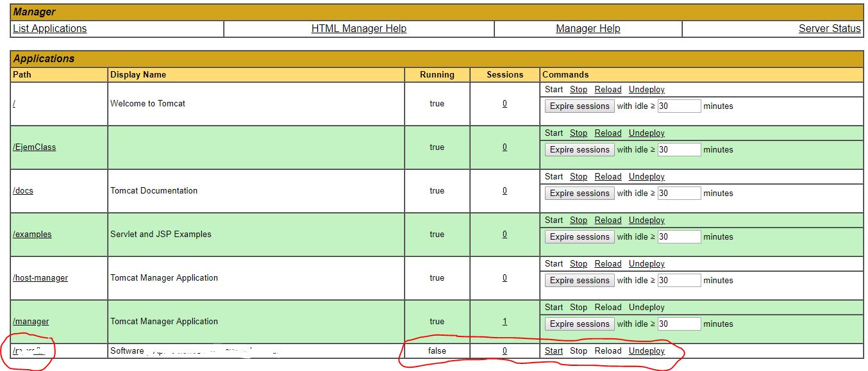Select the "Servlet and JSP Examples" display name
Screen dimensions: 868x371
(x=161, y=234)
